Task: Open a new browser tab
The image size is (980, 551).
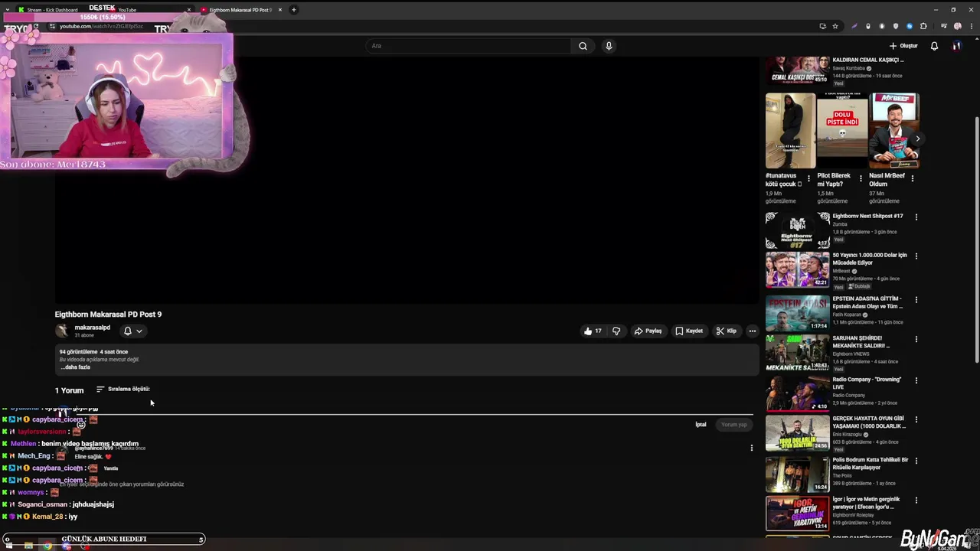Action: coord(294,10)
